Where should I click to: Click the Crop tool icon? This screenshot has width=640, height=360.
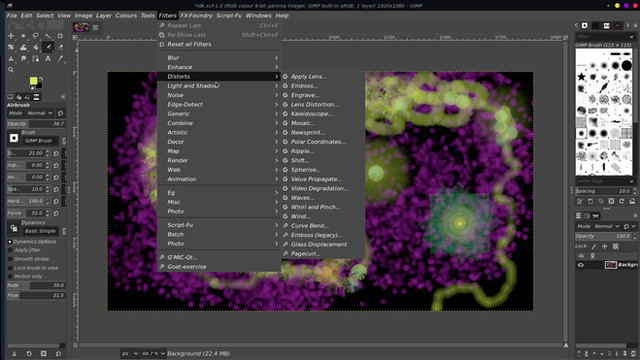pos(60,36)
